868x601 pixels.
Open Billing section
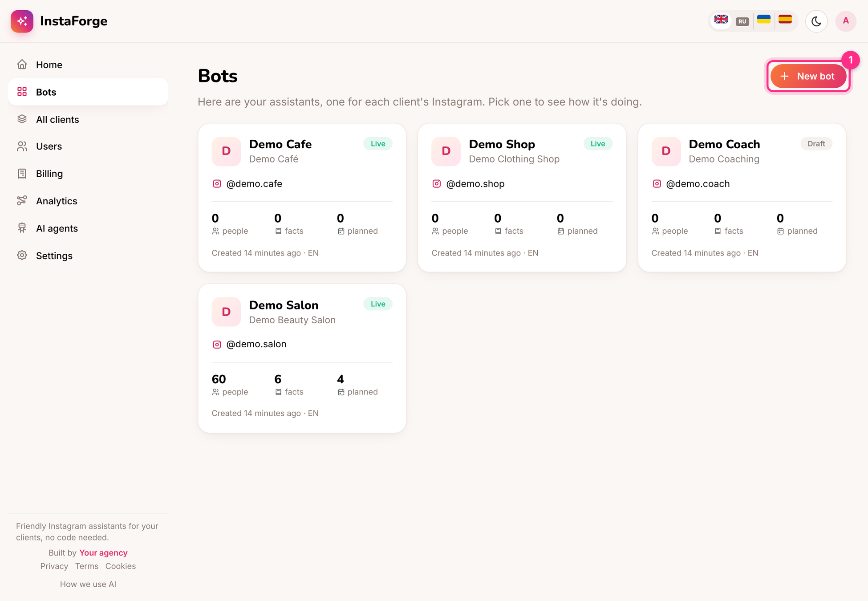pyautogui.click(x=88, y=174)
